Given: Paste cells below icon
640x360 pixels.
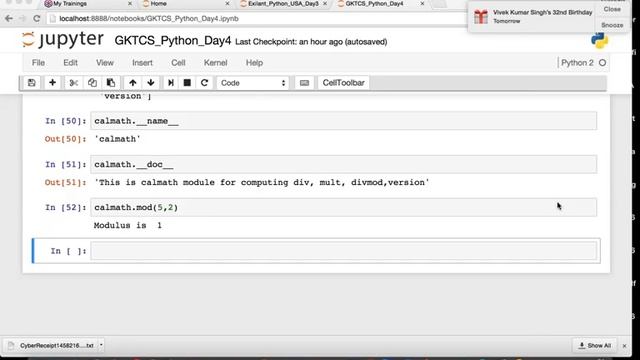Looking at the screenshot, I should point(111,83).
